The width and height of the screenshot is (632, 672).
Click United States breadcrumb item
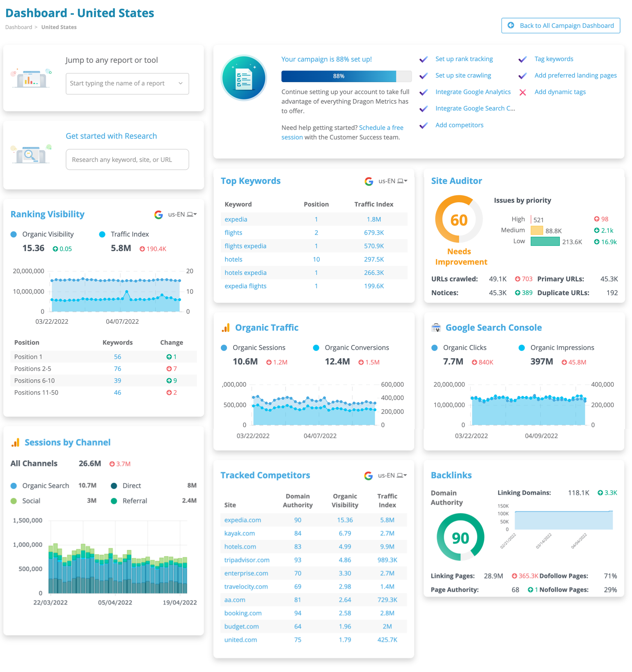click(59, 27)
